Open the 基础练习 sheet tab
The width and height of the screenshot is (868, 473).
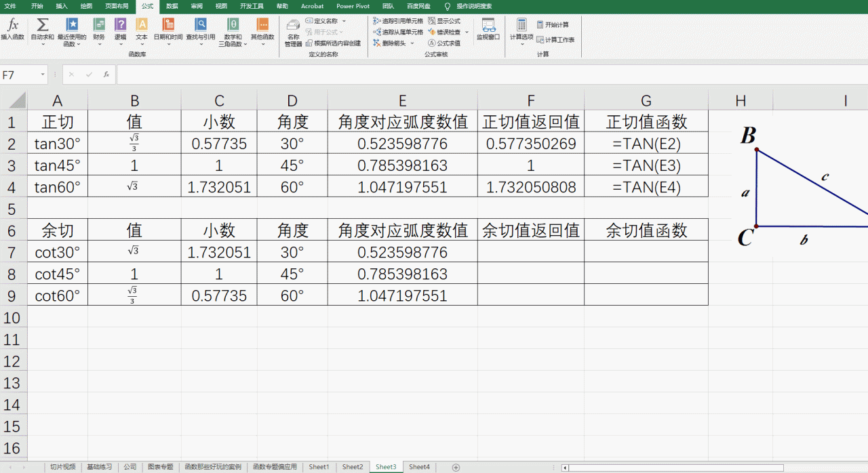pyautogui.click(x=100, y=467)
